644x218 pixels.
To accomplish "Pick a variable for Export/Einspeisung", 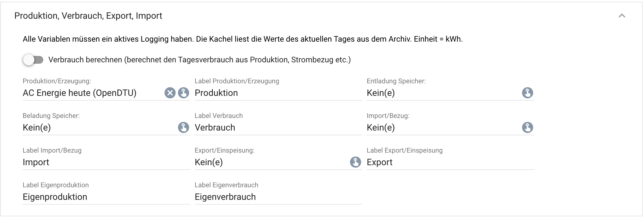I will (356, 162).
